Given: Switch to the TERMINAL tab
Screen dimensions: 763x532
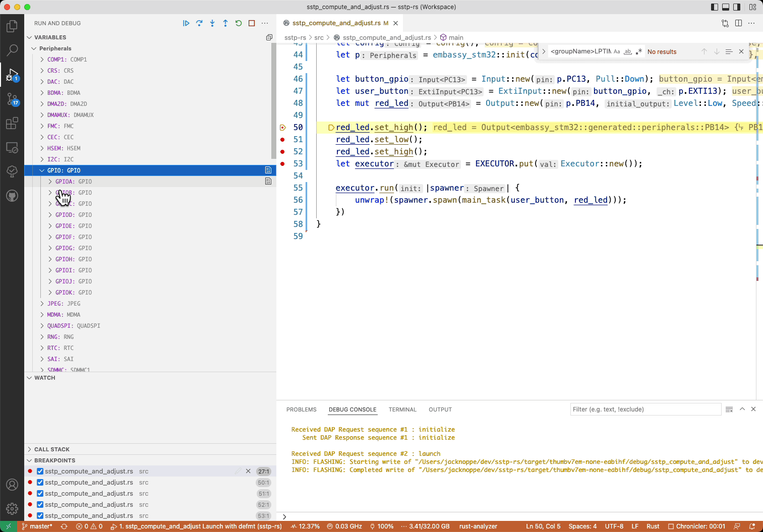Looking at the screenshot, I should pos(402,409).
